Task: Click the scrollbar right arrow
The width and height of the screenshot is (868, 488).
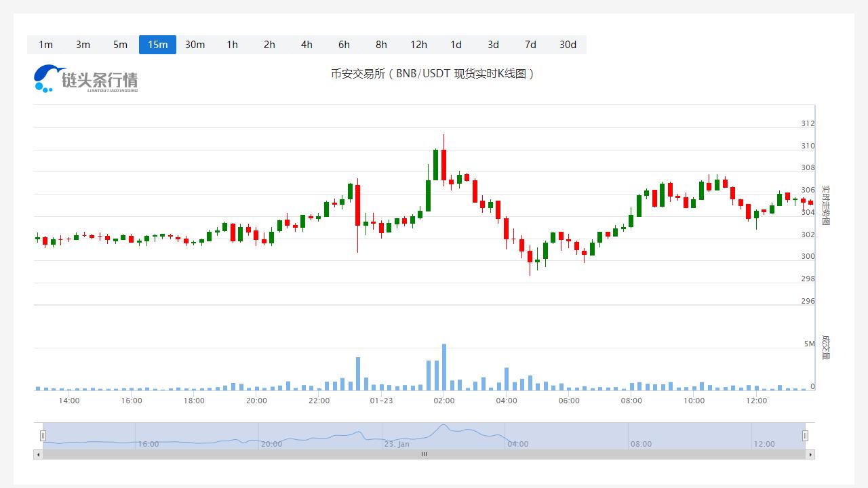Action: tap(810, 454)
